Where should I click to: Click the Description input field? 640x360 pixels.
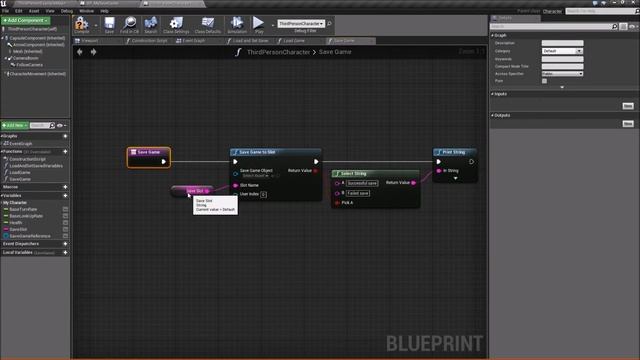[x=562, y=43]
